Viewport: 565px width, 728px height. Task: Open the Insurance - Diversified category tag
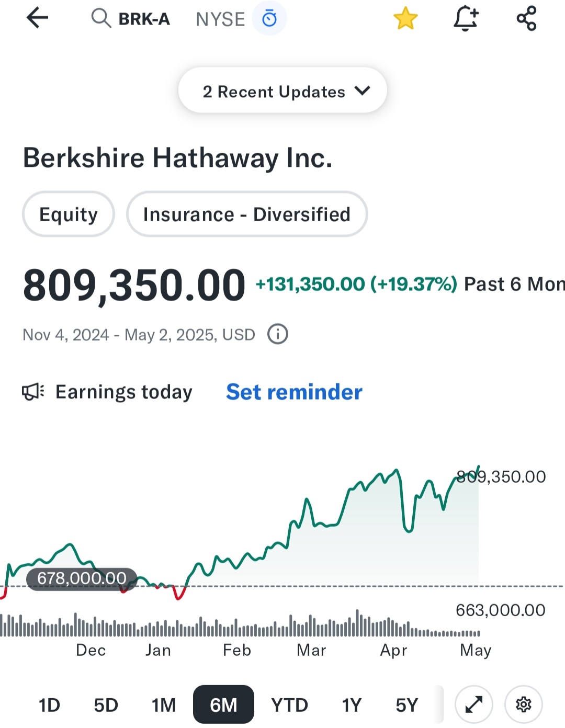[x=246, y=214]
